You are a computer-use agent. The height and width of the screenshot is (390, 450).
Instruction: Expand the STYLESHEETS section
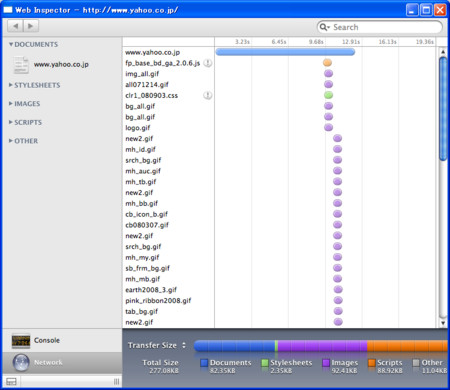click(x=35, y=85)
